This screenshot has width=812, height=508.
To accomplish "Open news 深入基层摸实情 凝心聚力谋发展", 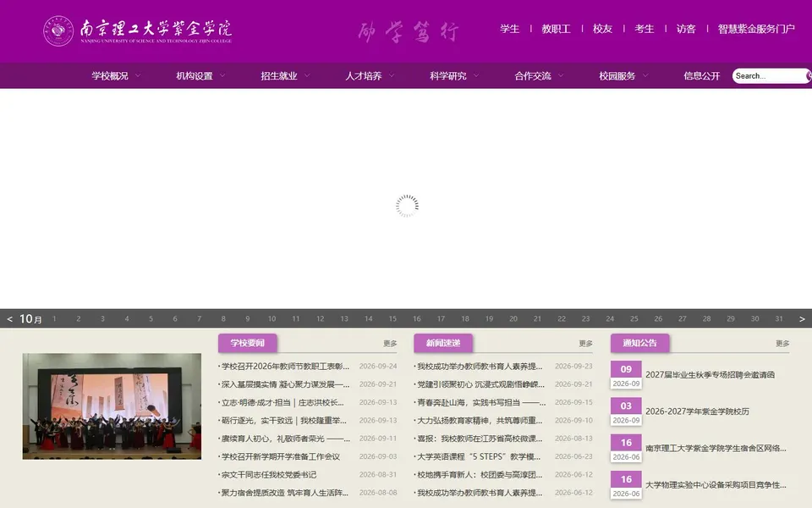I will point(285,384).
